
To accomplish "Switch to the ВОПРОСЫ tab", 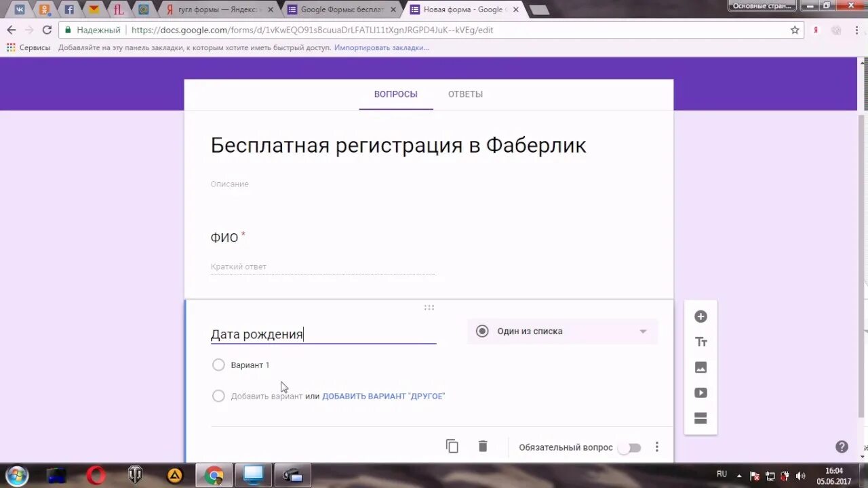I will point(396,94).
